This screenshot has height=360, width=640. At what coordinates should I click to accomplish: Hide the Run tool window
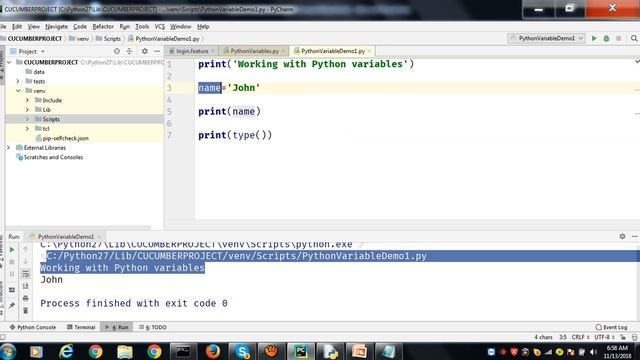click(x=634, y=236)
